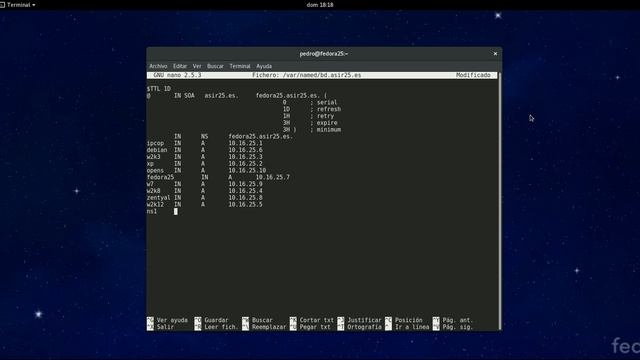Click the fedora25 hostname record
The width and height of the screenshot is (640, 360).
click(160, 177)
